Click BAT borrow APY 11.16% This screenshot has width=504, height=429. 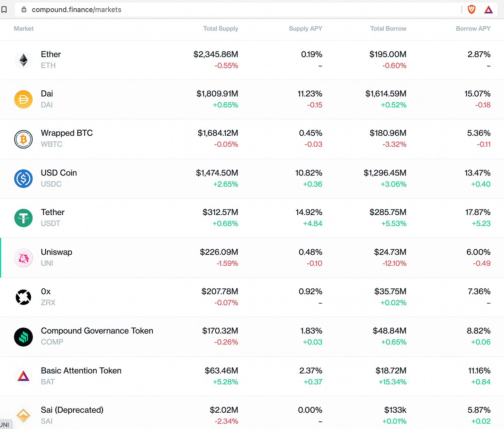(x=479, y=371)
